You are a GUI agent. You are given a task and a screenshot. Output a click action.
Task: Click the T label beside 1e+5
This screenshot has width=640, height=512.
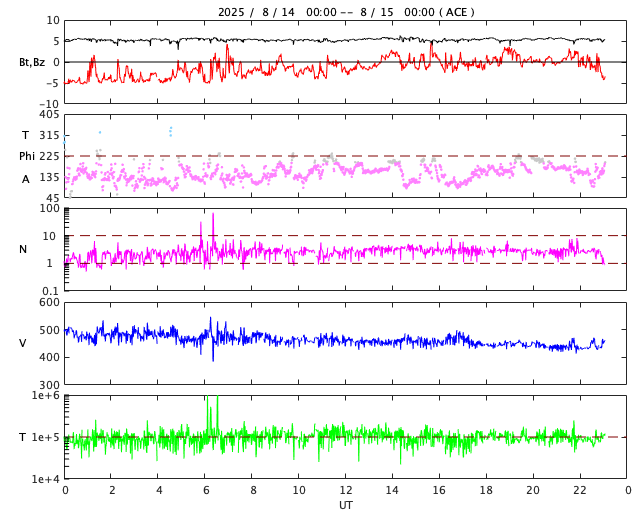click(23, 437)
